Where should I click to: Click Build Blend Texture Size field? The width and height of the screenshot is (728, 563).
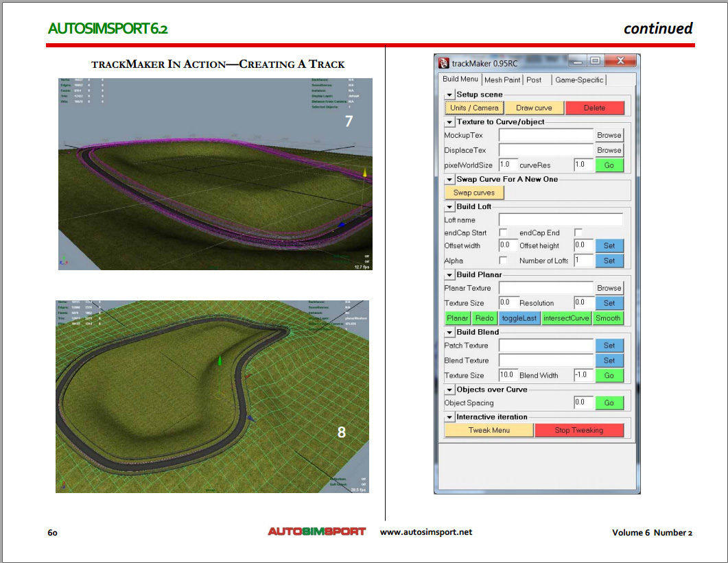click(x=508, y=375)
